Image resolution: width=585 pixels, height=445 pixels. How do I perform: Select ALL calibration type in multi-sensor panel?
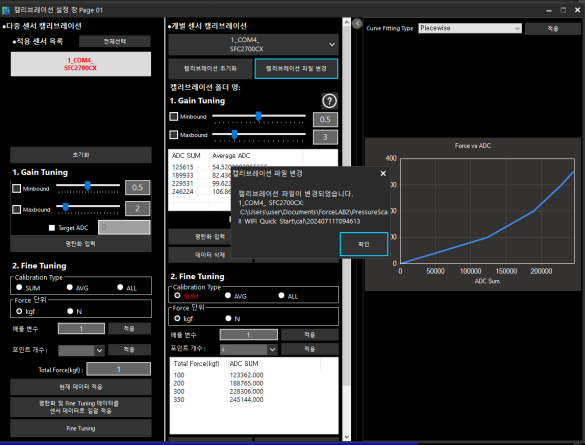(120, 287)
